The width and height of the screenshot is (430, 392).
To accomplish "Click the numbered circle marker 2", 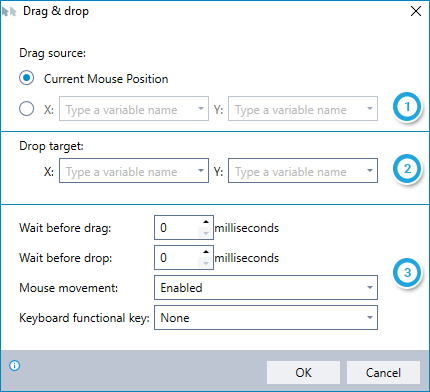I will point(407,169).
